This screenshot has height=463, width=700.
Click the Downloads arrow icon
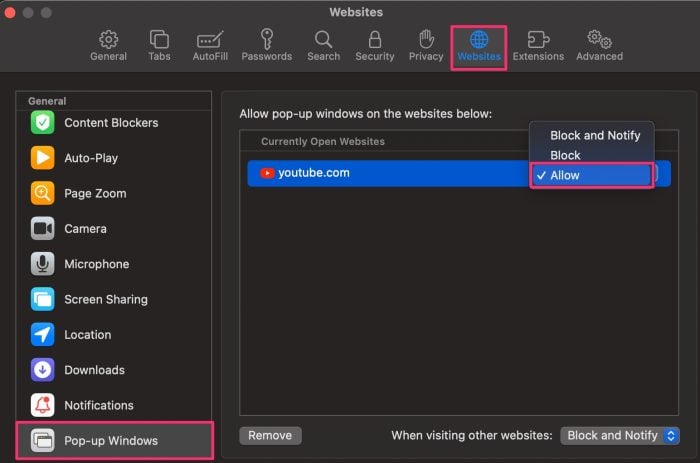(42, 370)
